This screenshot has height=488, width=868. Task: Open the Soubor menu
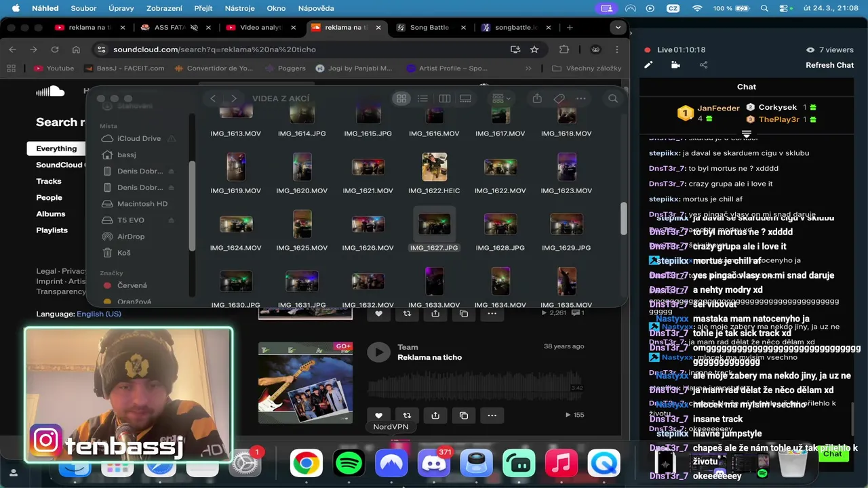click(x=83, y=8)
